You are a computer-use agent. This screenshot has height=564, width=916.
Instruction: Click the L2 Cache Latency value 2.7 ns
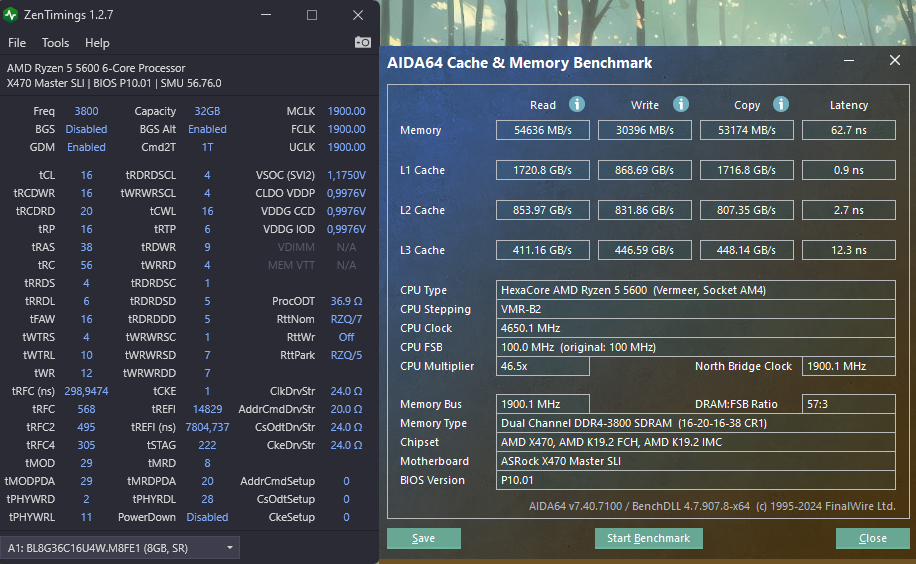849,210
